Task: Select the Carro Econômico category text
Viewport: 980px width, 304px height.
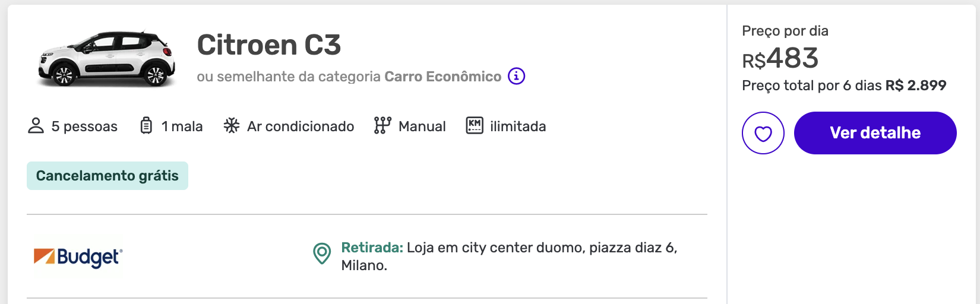Action: point(442,77)
